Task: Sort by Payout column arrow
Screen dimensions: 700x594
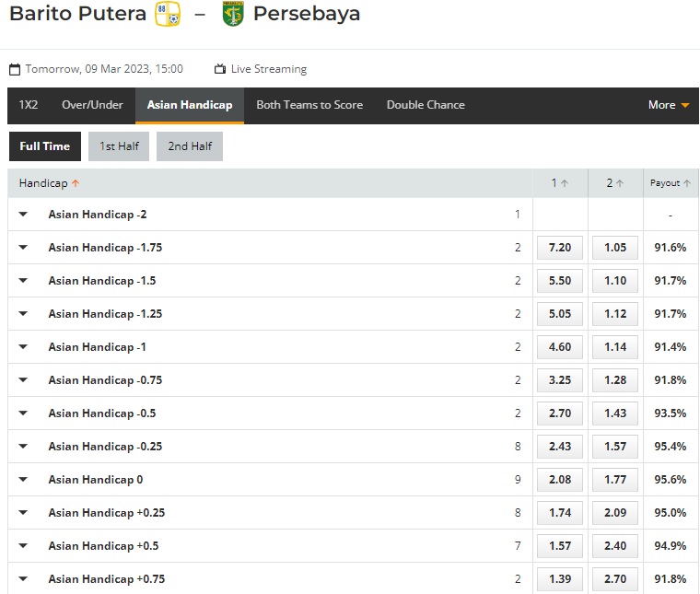Action: [x=686, y=183]
